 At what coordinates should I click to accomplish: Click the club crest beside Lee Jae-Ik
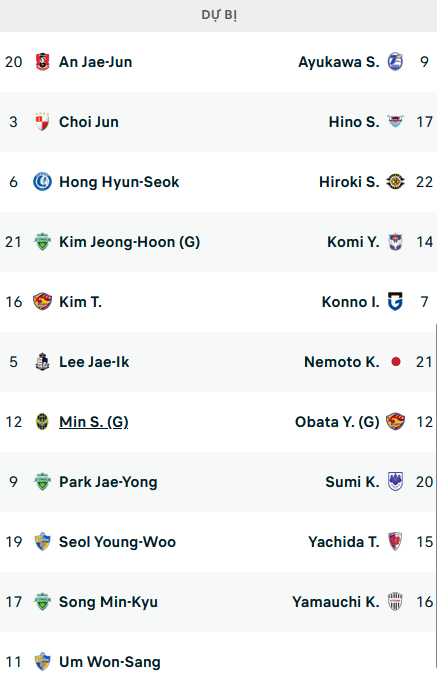[42, 362]
